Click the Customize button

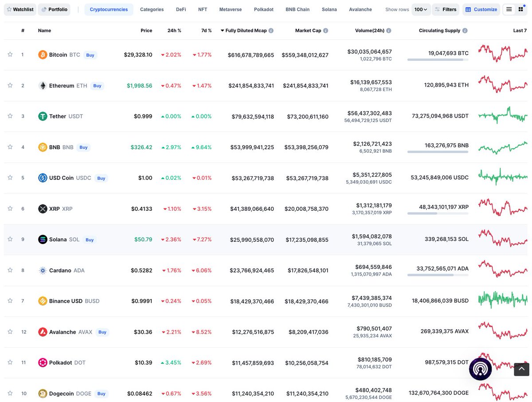pos(481,9)
